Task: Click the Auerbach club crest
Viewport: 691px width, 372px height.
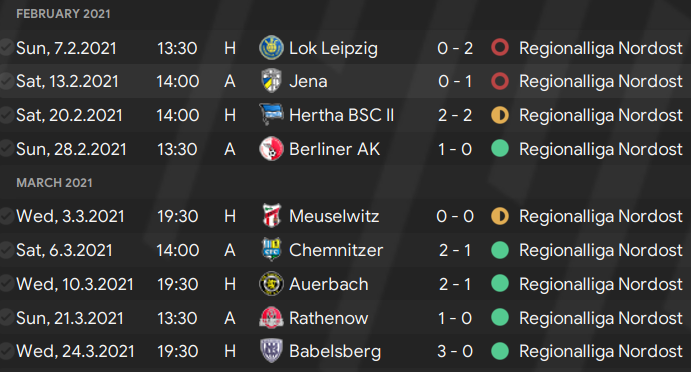Action: (x=271, y=284)
